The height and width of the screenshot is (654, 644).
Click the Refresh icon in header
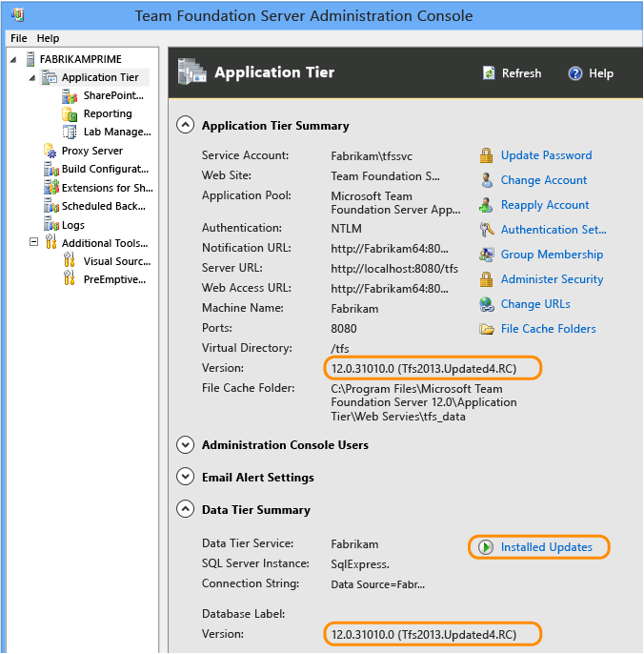click(489, 73)
